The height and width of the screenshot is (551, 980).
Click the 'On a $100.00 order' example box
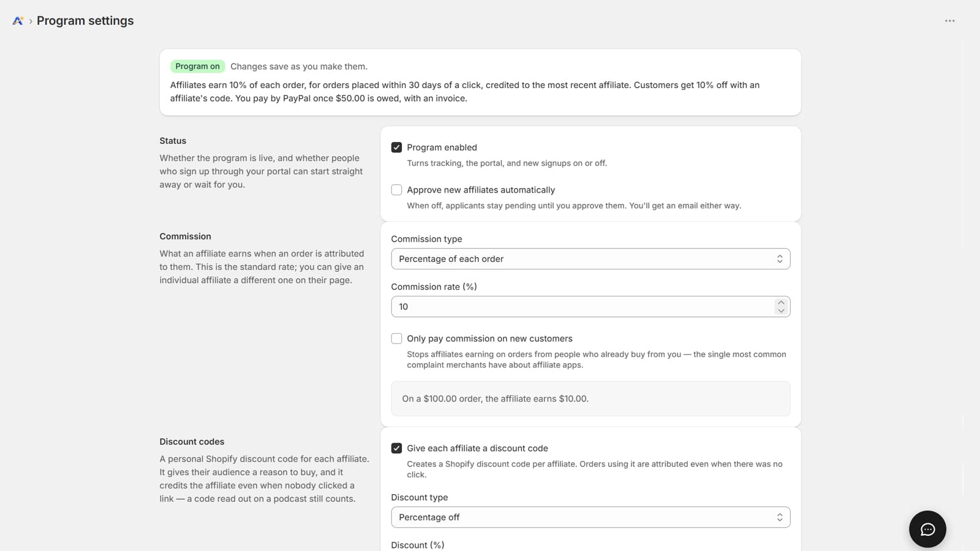[590, 399]
